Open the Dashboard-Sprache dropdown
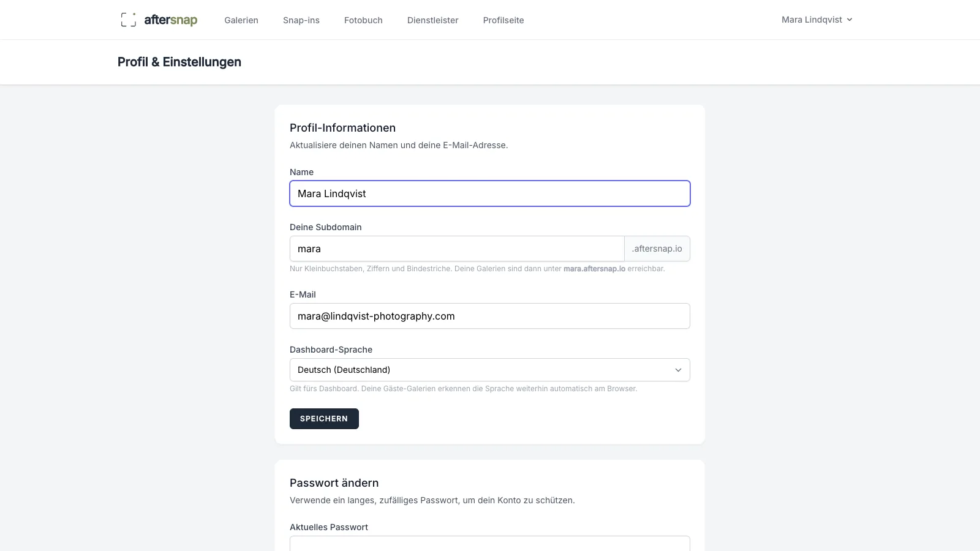The width and height of the screenshot is (980, 551). tap(490, 370)
